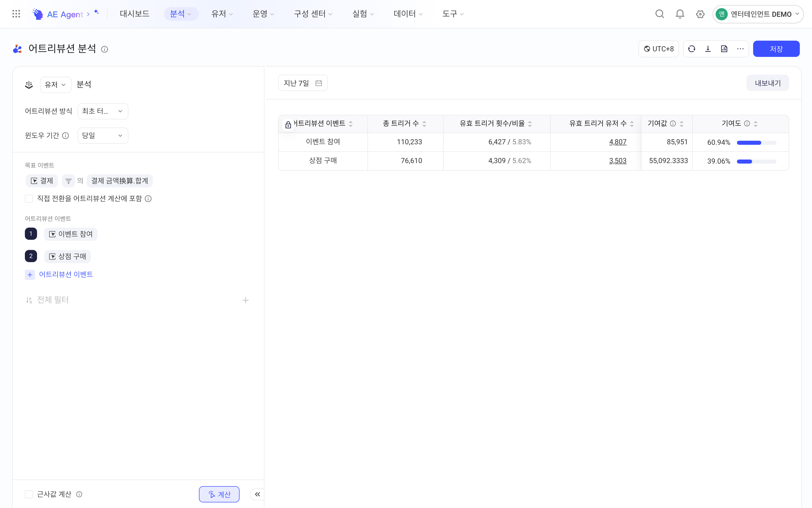This screenshot has width=812, height=508.
Task: Open user count link 4,807
Action: [x=618, y=142]
